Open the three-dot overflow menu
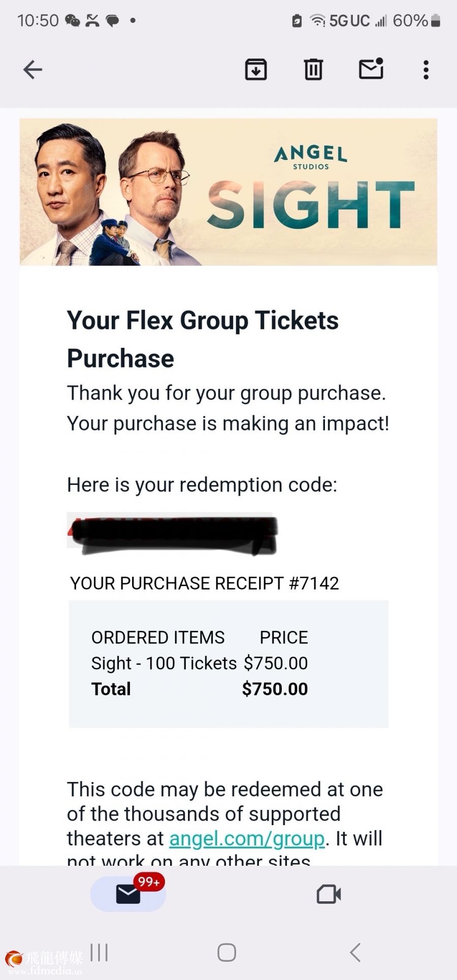The width and height of the screenshot is (457, 980). click(426, 70)
